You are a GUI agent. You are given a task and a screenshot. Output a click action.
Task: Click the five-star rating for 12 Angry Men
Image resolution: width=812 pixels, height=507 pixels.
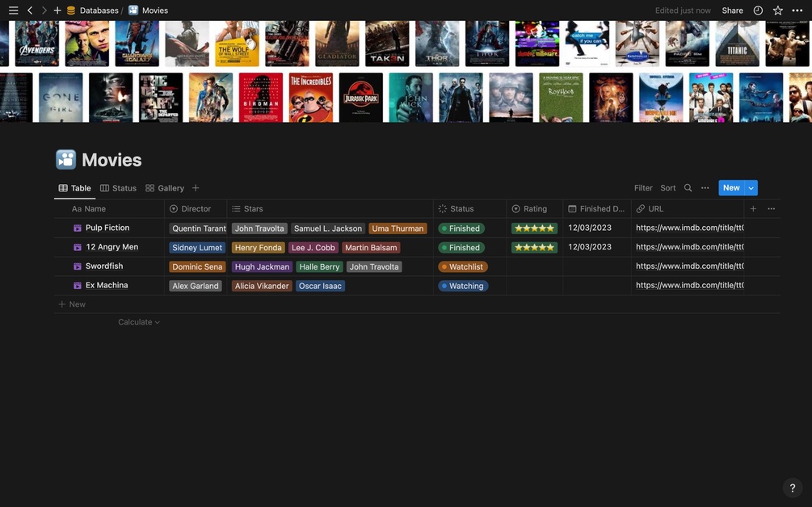pos(534,247)
